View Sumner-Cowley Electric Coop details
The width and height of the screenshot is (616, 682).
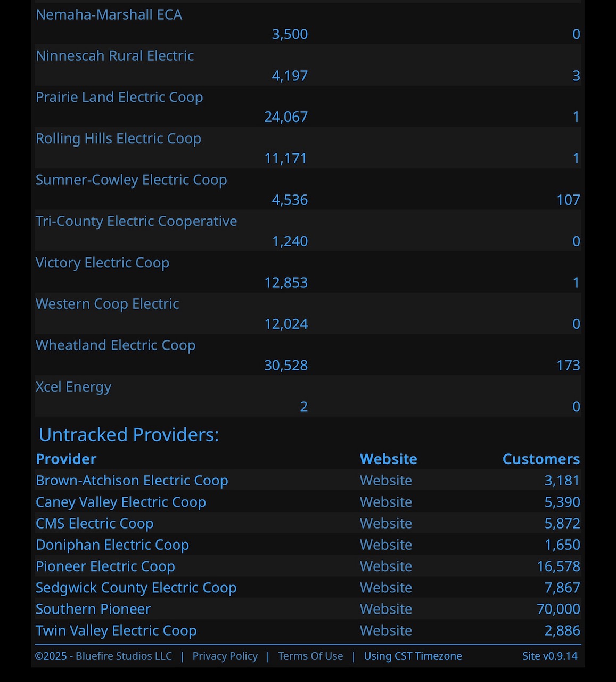[131, 180]
